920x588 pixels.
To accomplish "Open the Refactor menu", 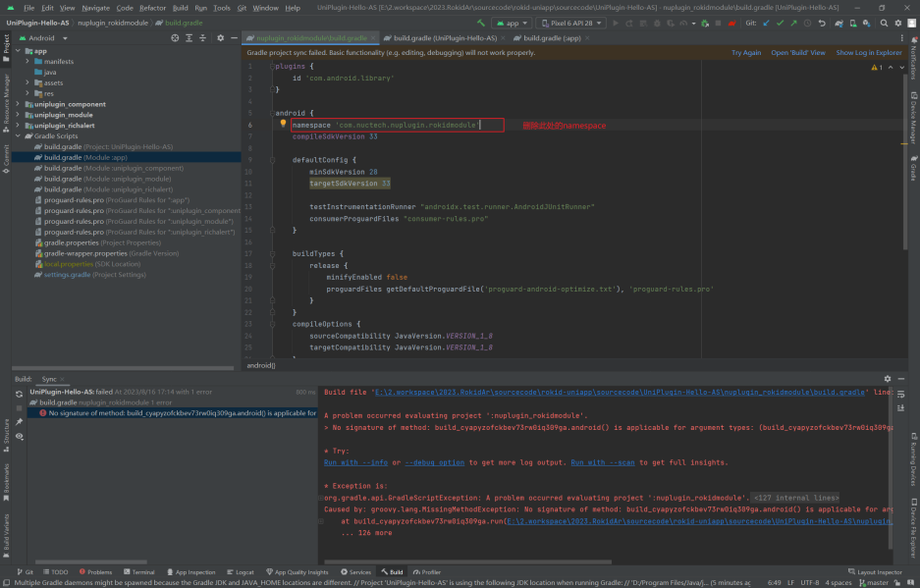I will pyautogui.click(x=152, y=8).
